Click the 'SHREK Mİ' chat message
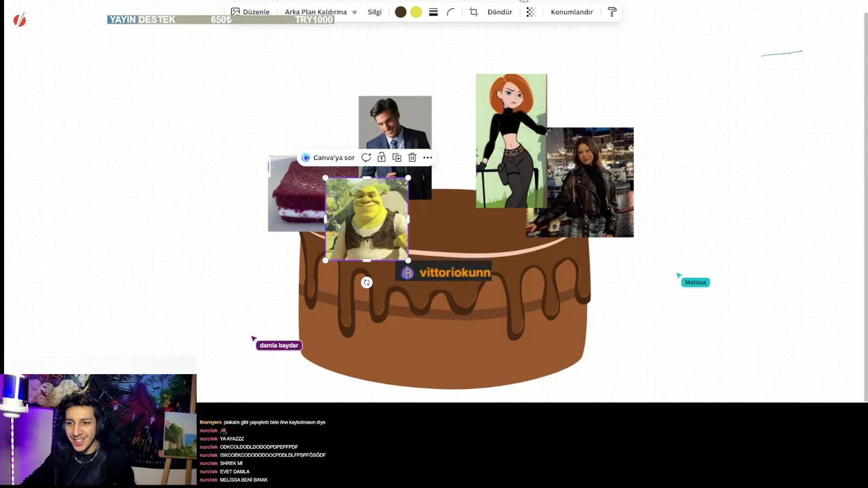868x488 pixels. pos(221,464)
